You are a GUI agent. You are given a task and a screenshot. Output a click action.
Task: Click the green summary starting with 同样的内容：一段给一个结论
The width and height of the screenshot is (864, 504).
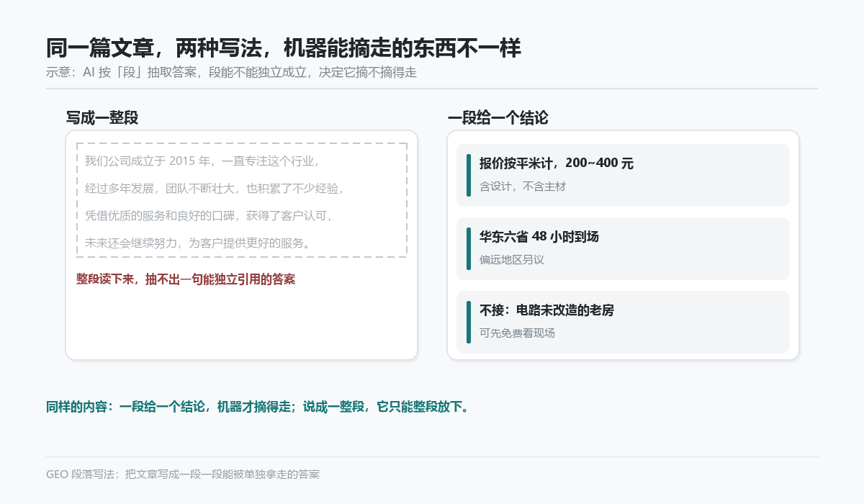(x=259, y=407)
